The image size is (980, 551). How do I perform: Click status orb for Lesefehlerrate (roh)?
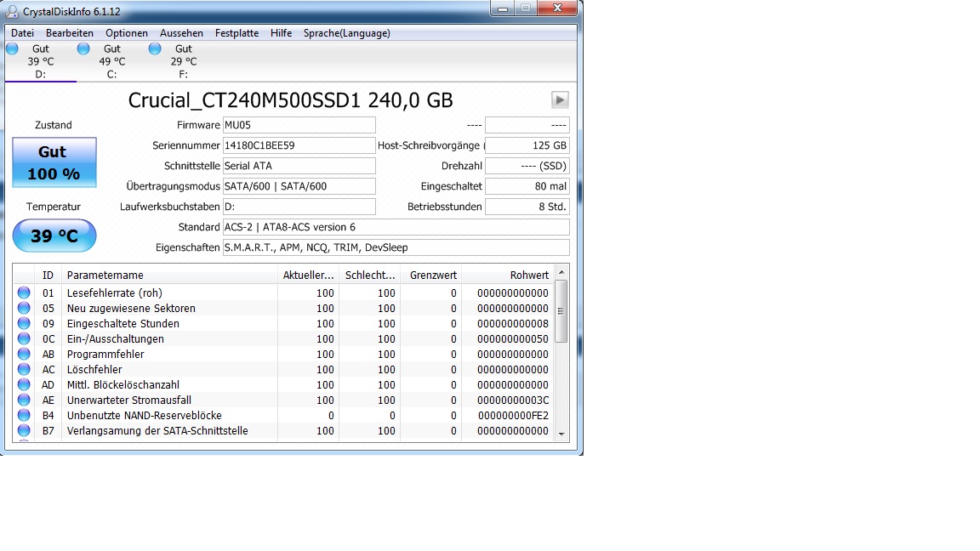(x=24, y=293)
